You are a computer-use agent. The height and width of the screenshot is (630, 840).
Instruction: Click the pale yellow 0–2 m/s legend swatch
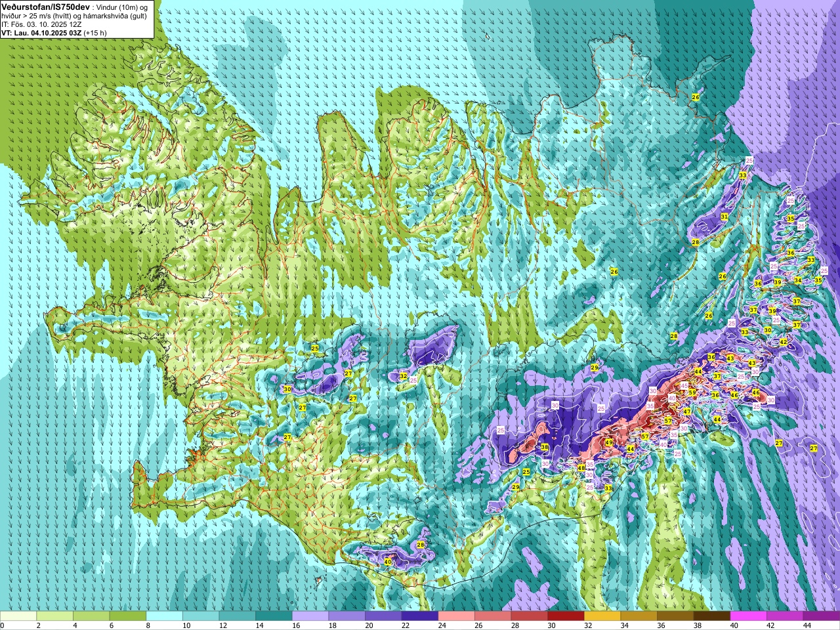(18, 616)
